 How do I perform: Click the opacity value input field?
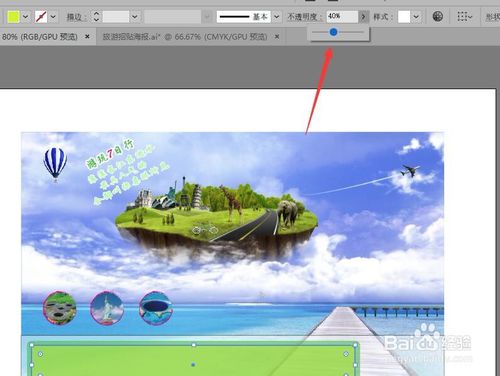[x=342, y=16]
